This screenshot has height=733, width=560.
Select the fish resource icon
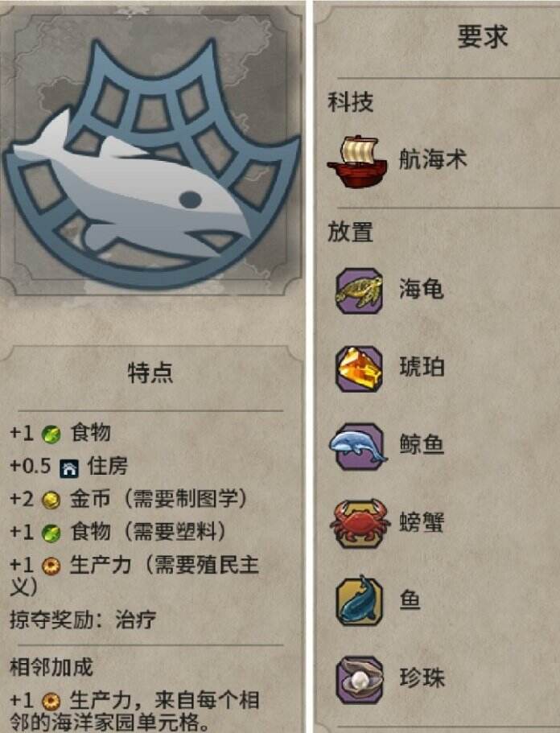pyautogui.click(x=359, y=600)
